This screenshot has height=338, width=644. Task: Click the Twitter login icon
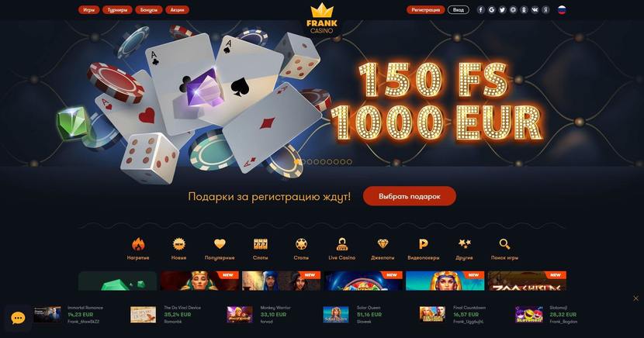click(x=502, y=10)
